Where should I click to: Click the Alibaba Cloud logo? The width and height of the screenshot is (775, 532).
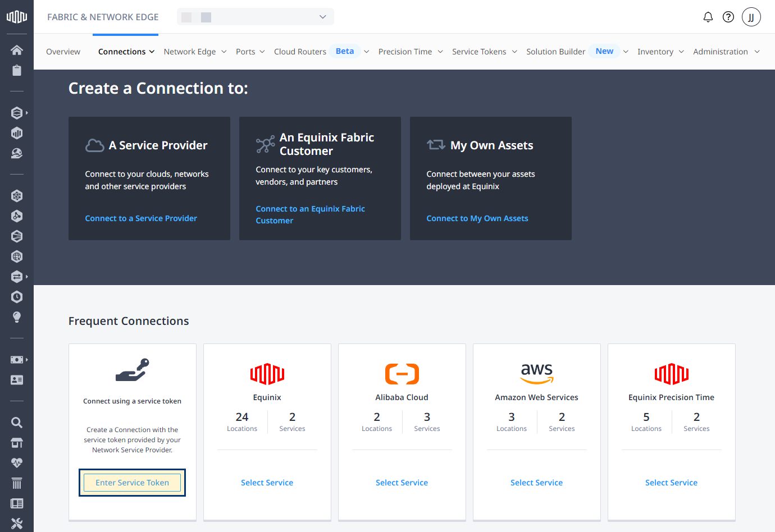click(402, 374)
